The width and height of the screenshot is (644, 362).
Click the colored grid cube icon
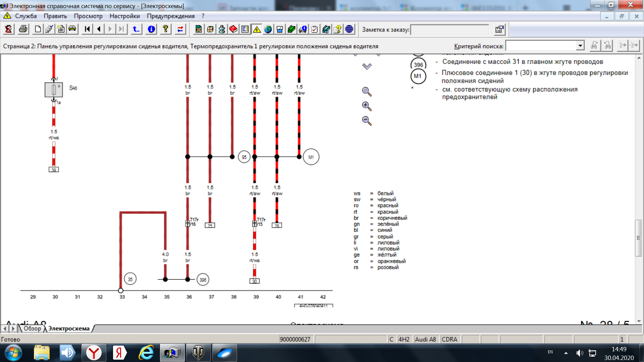point(210,29)
